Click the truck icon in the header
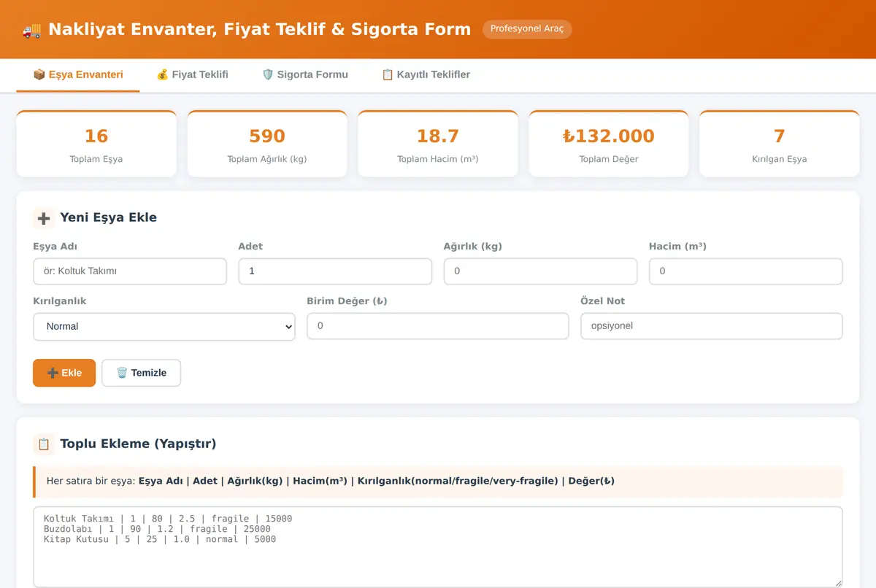The image size is (876, 588). pos(32,30)
